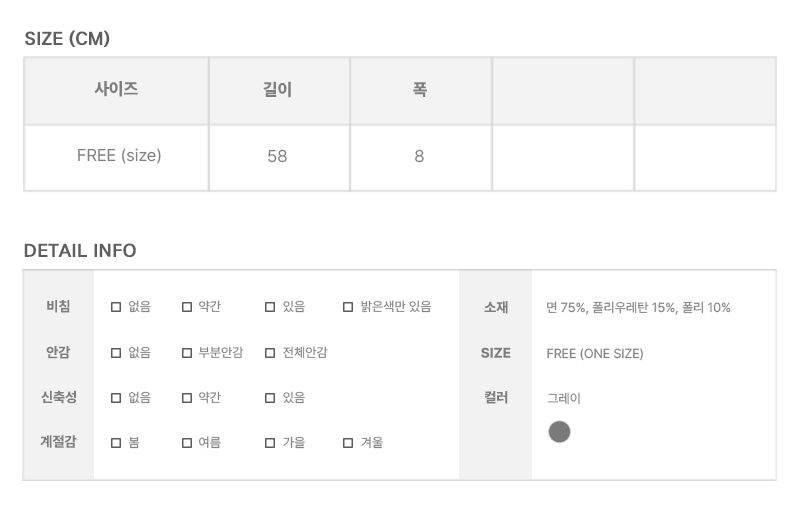The width and height of the screenshot is (800, 529).
Task: Check 약간 in the 비침 row
Action: coord(187,307)
